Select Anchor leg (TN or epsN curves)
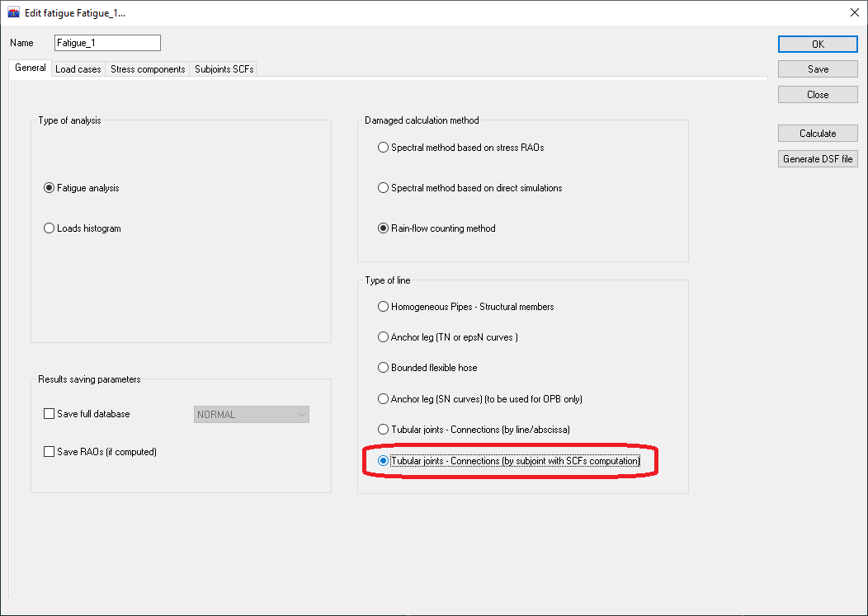The width and height of the screenshot is (868, 616). [383, 337]
